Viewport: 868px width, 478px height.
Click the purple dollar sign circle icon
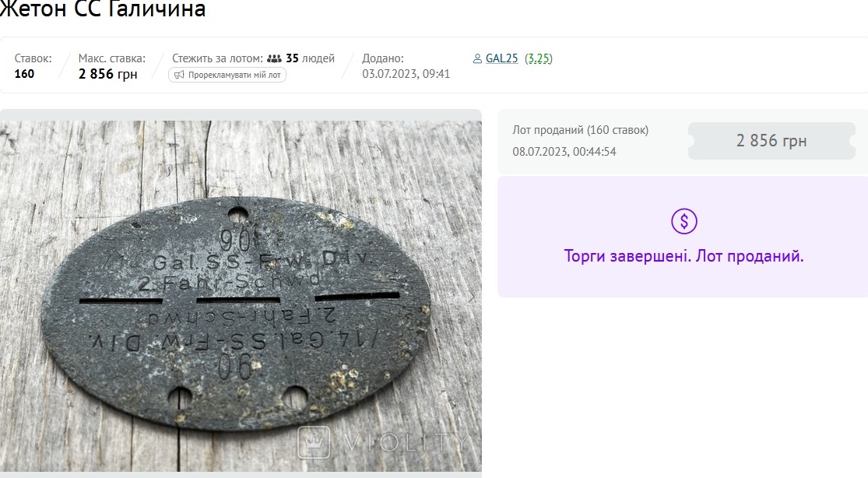[x=684, y=222]
